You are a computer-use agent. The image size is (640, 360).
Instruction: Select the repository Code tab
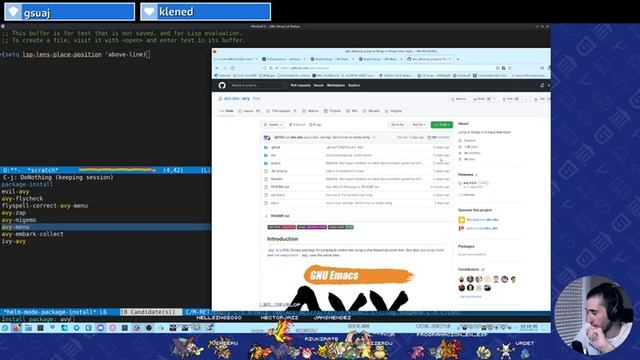pos(227,111)
